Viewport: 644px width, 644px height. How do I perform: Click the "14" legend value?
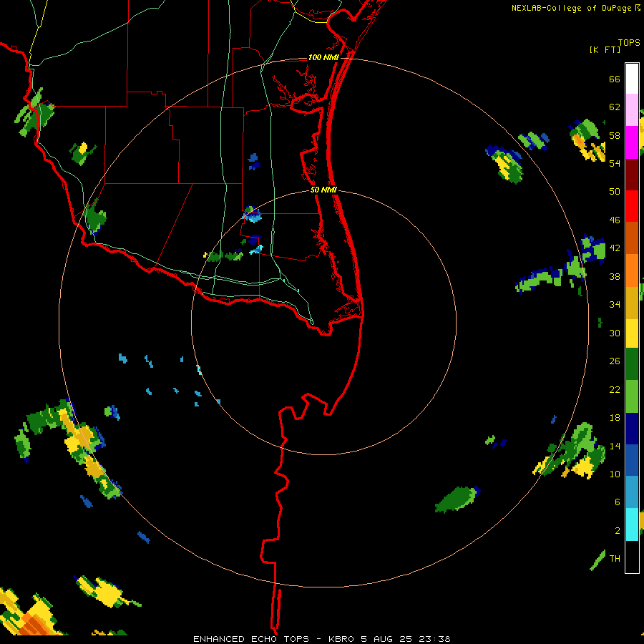coord(615,446)
